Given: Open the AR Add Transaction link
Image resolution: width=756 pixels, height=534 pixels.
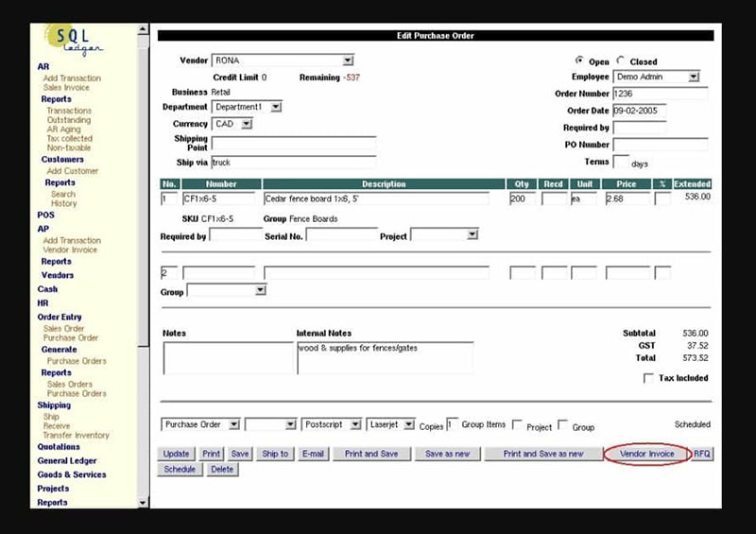Looking at the screenshot, I should click(x=72, y=78).
